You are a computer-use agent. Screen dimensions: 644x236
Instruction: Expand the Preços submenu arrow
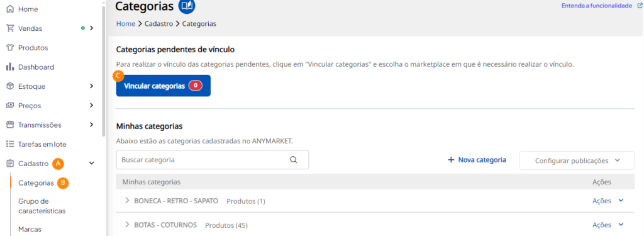92,105
